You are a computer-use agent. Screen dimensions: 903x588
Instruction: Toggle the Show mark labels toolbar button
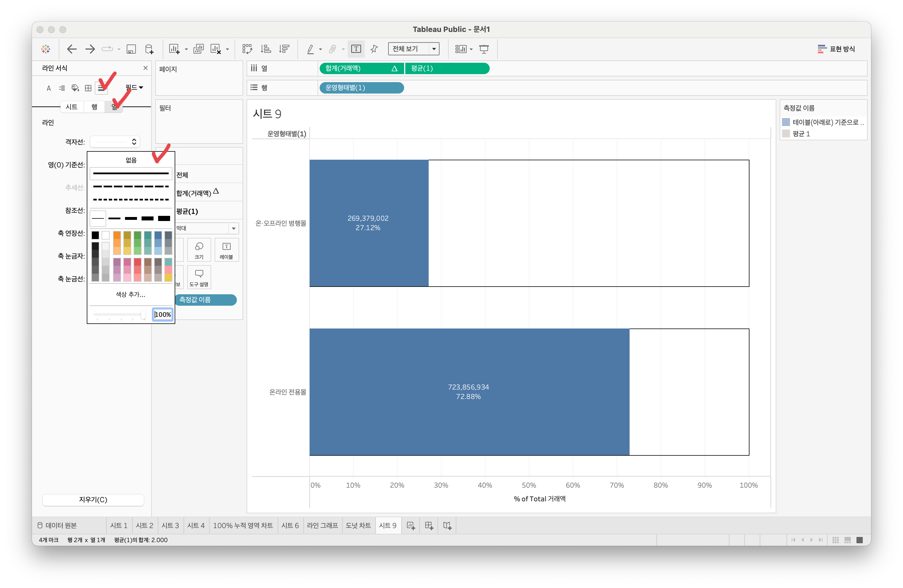pos(356,49)
